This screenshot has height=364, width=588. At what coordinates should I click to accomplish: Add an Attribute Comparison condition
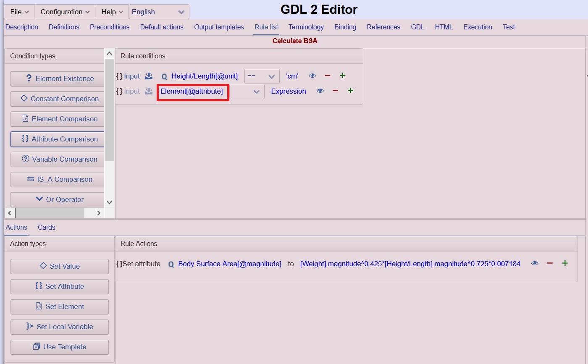(x=58, y=139)
